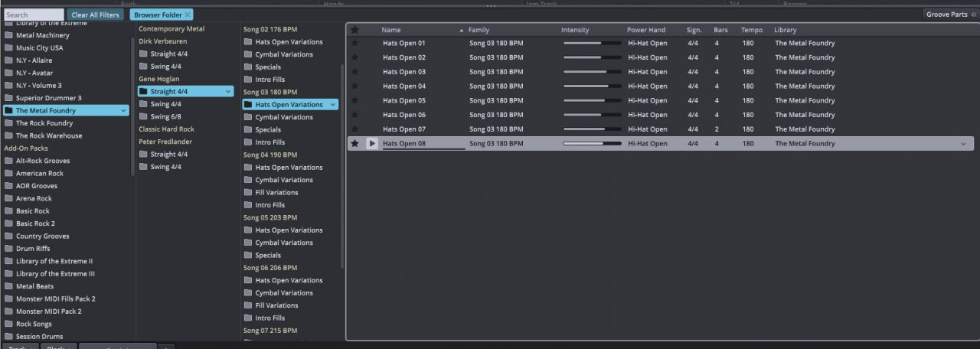Open the Superior Drummer 3 folder
Viewport: 980px width, 349px height.
click(x=43, y=98)
